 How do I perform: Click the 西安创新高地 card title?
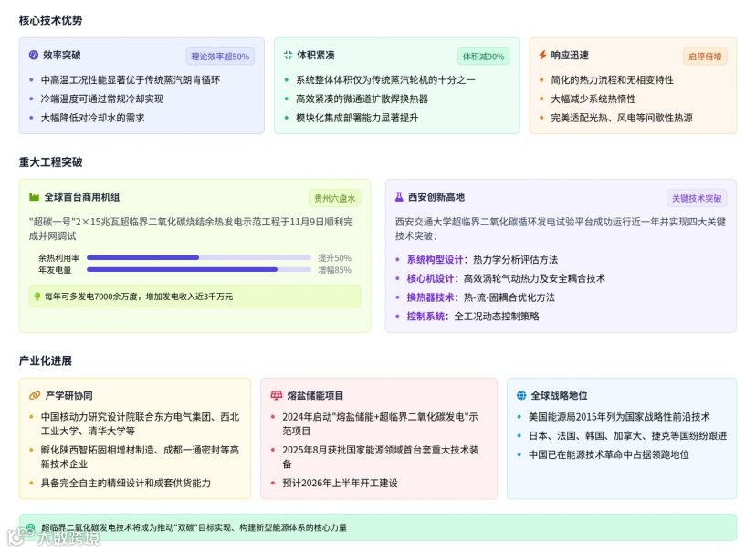tap(436, 196)
